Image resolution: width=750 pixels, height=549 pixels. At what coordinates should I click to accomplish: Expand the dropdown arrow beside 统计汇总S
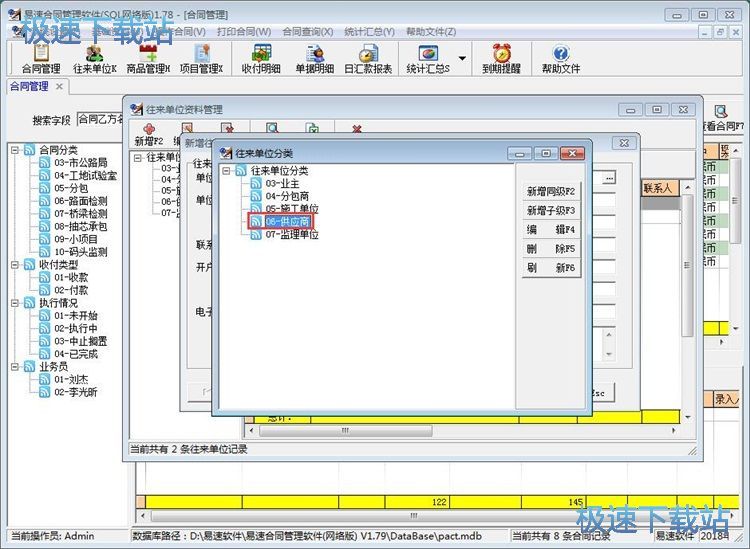click(462, 58)
